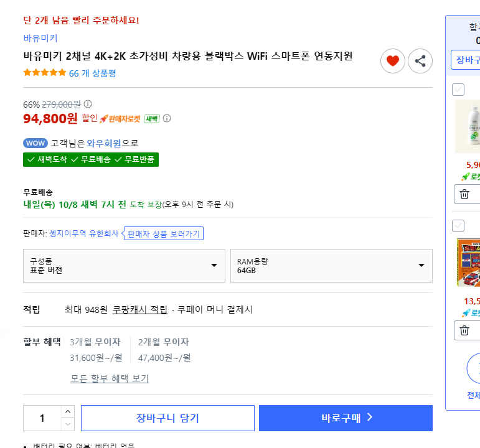Click the 바로구매 button
480x448 pixels.
(346, 418)
